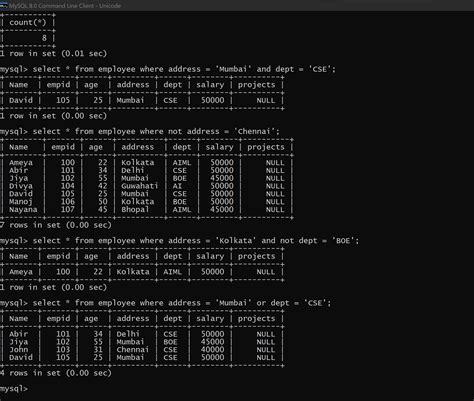
Task: Click the 'projects' header in the not-Chennai table
Action: click(x=266, y=147)
